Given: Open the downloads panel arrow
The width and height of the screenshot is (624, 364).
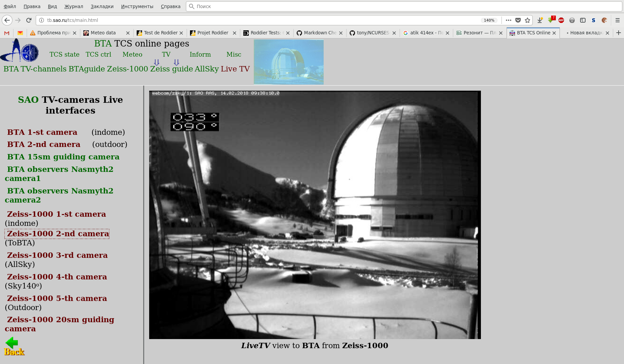Looking at the screenshot, I should click(x=540, y=20).
